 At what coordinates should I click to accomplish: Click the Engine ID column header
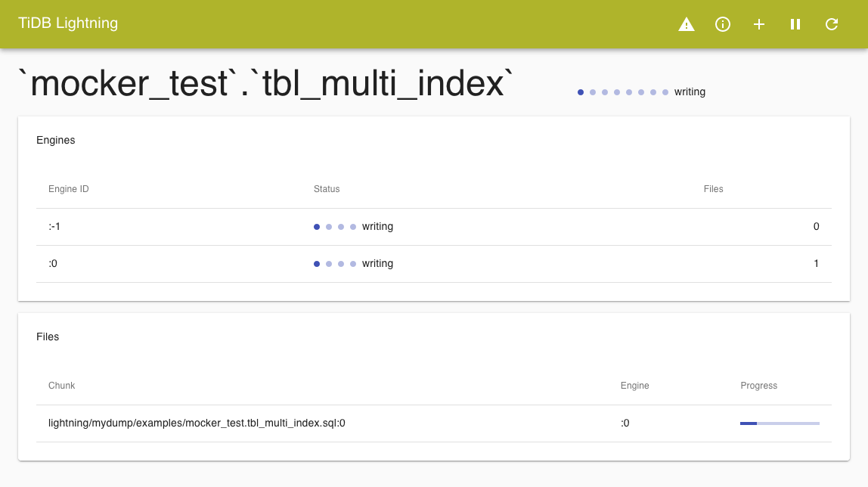coord(68,189)
